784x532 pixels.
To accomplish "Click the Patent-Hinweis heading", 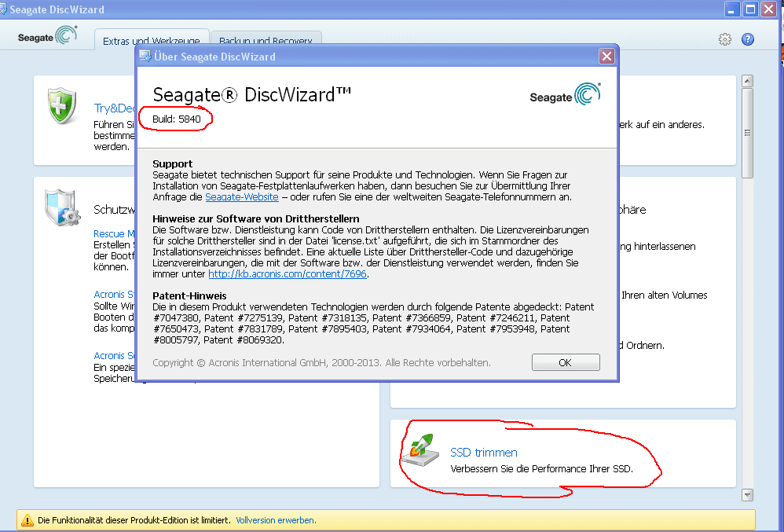I will coord(189,296).
